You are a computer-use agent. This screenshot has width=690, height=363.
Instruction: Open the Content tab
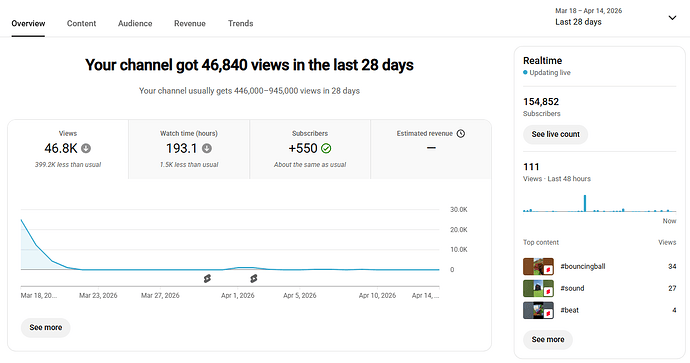pyautogui.click(x=81, y=23)
